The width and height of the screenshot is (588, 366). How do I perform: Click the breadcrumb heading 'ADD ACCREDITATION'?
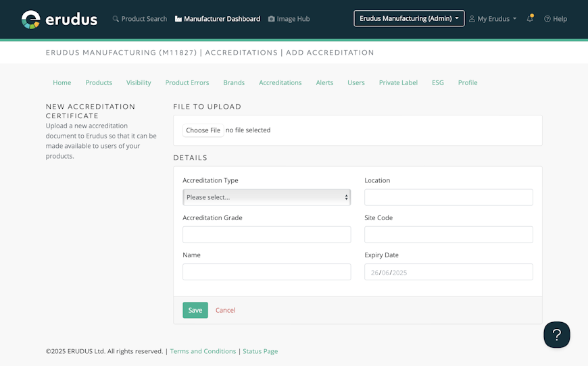coord(330,53)
